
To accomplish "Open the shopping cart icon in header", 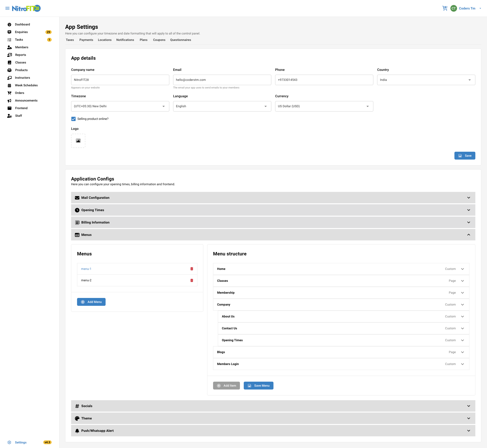I will click(x=445, y=8).
